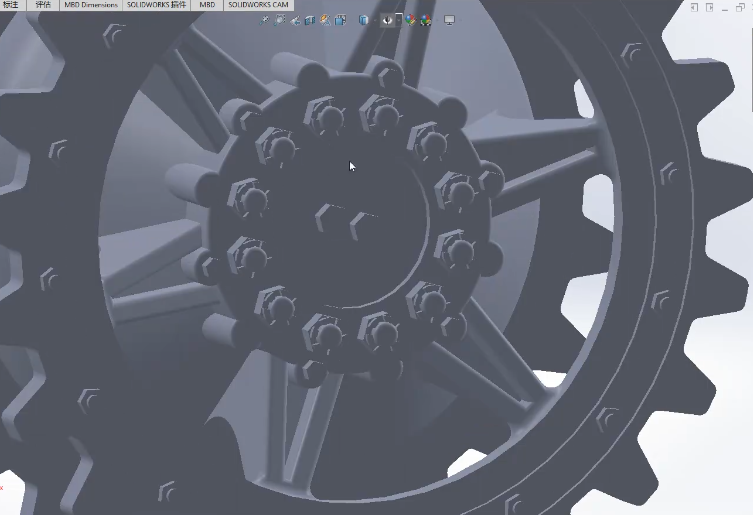Switch to the 评估 tab
This screenshot has height=515, width=753.
(x=43, y=5)
